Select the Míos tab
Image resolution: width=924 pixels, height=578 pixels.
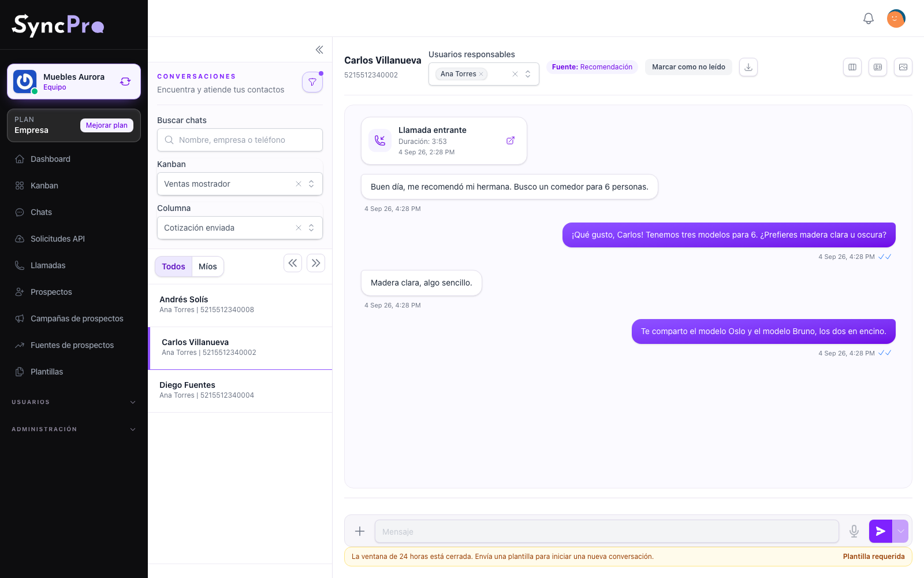click(208, 266)
